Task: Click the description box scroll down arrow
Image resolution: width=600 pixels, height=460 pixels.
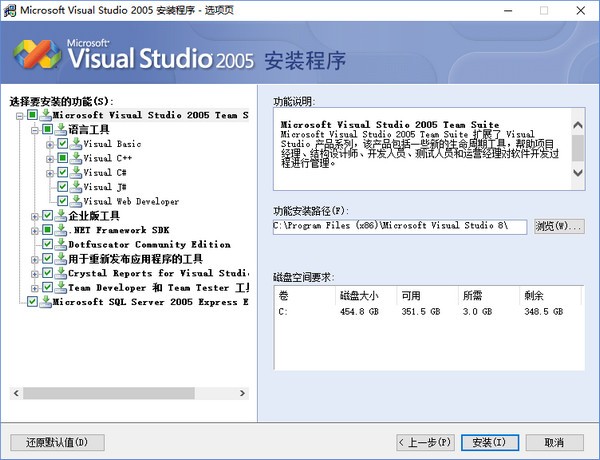Action: click(578, 173)
